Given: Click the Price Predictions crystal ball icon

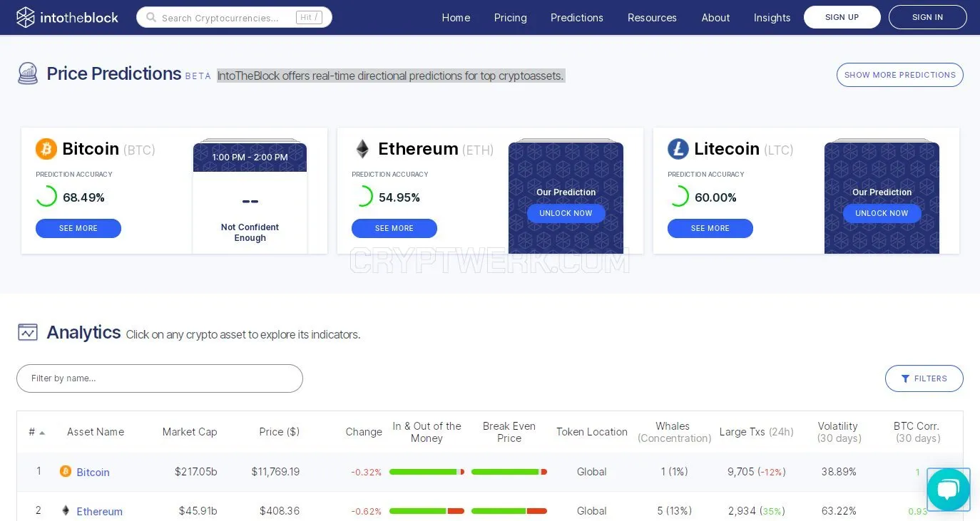Looking at the screenshot, I should coord(28,73).
